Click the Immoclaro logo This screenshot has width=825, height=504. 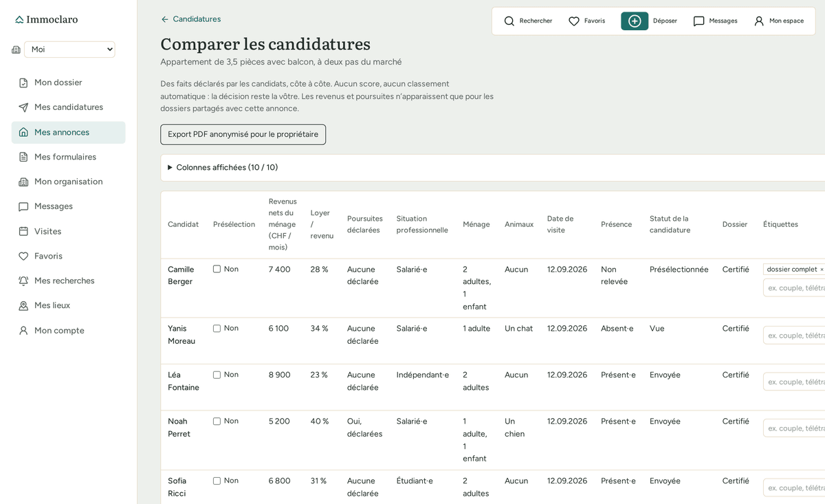(47, 19)
